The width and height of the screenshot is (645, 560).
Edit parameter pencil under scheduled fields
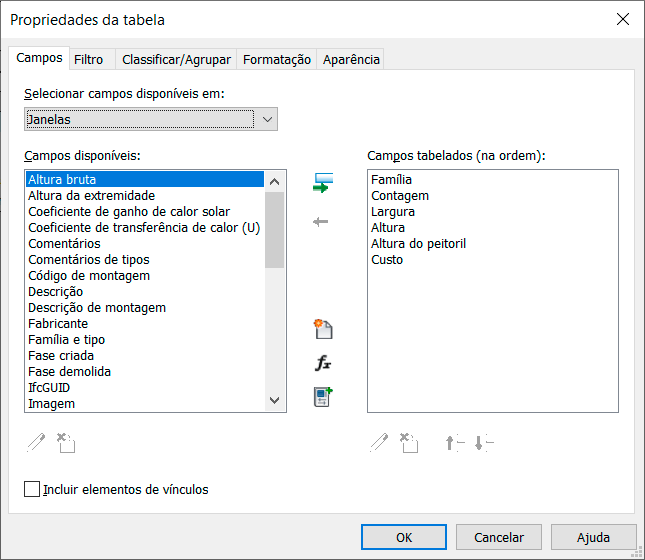pos(379,443)
